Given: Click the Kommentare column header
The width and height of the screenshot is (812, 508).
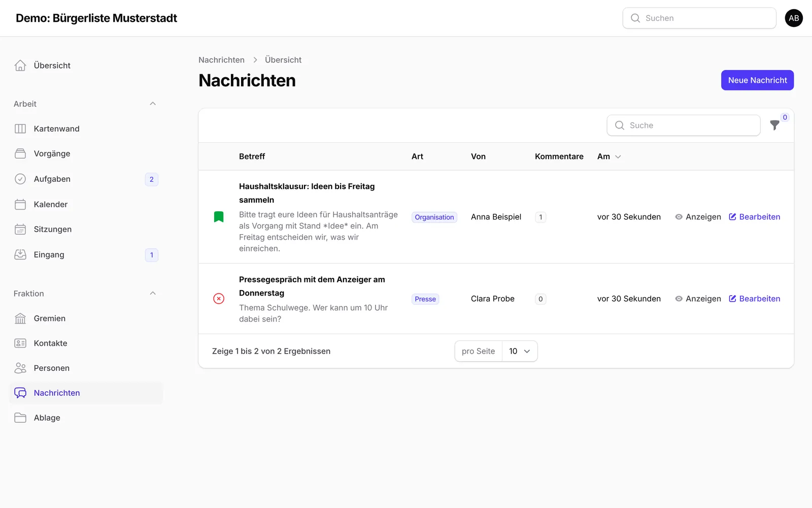Looking at the screenshot, I should coord(559,156).
